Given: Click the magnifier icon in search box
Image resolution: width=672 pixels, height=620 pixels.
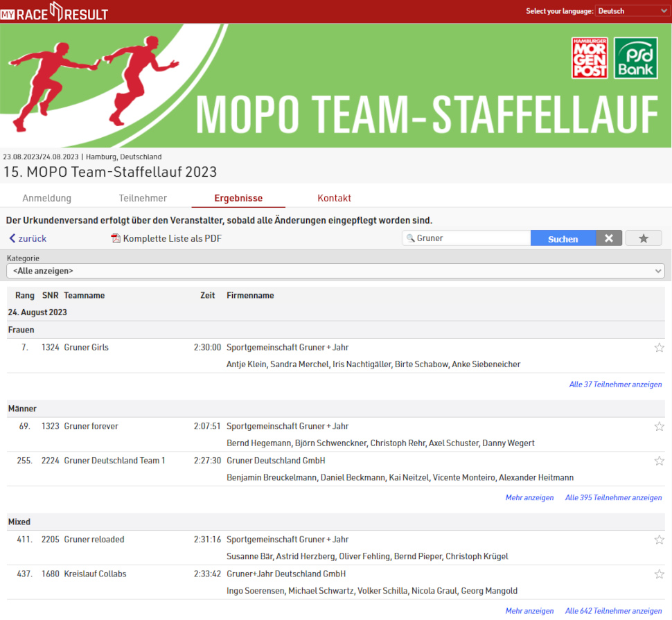Looking at the screenshot, I should pos(410,238).
